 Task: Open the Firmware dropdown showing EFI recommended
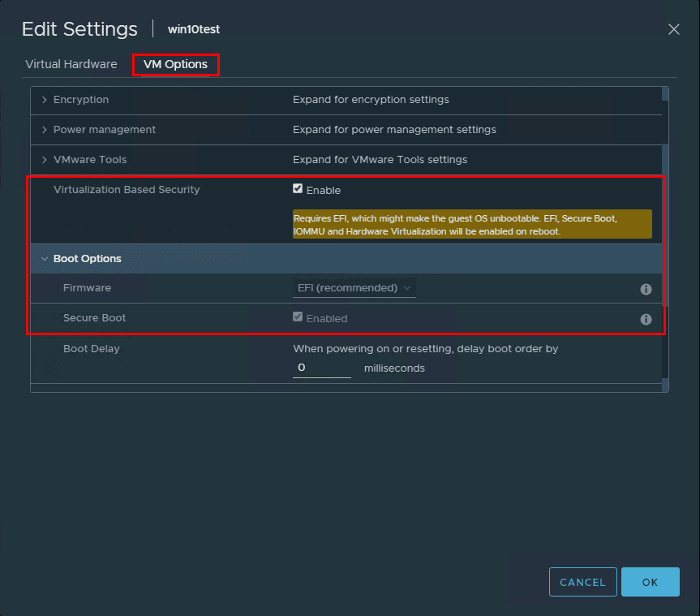[x=354, y=288]
